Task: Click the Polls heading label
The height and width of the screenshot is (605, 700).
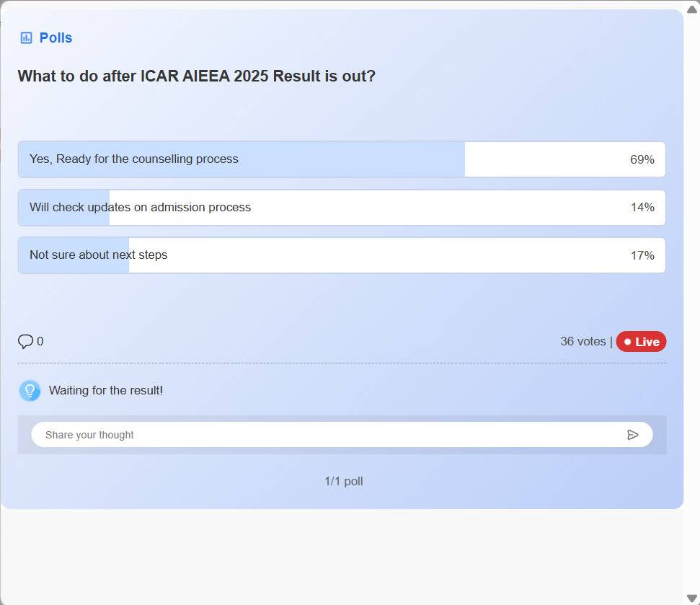Action: pyautogui.click(x=56, y=38)
